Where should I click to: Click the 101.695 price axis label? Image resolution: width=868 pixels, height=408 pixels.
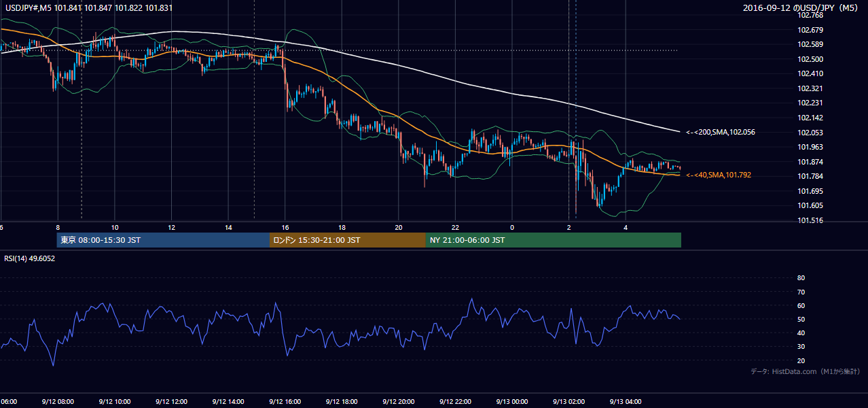pos(810,191)
